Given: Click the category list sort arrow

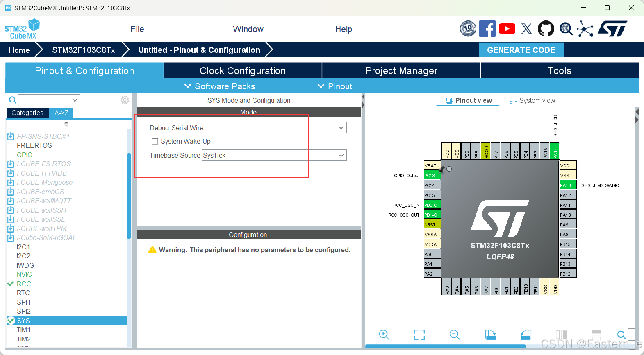Looking at the screenshot, I should (66, 124).
